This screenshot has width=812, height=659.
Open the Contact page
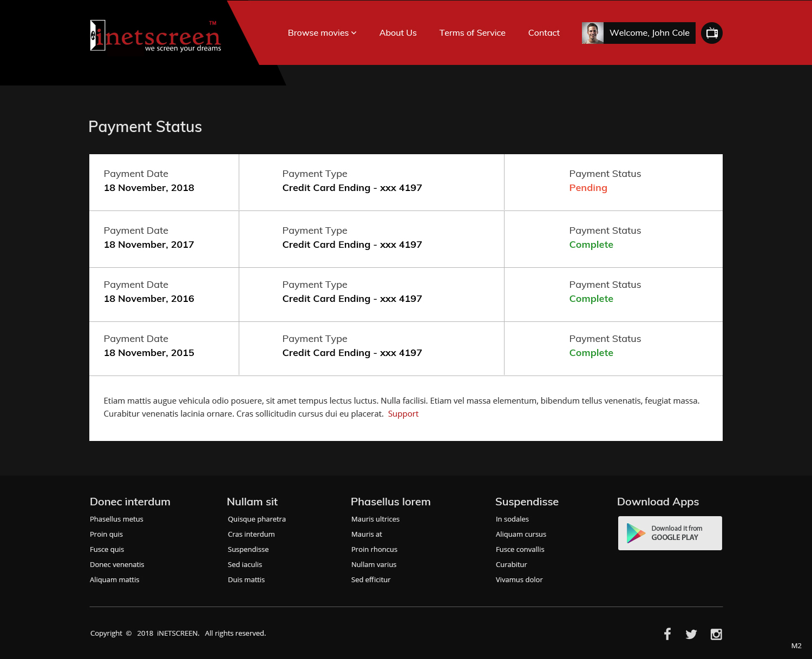tap(543, 32)
